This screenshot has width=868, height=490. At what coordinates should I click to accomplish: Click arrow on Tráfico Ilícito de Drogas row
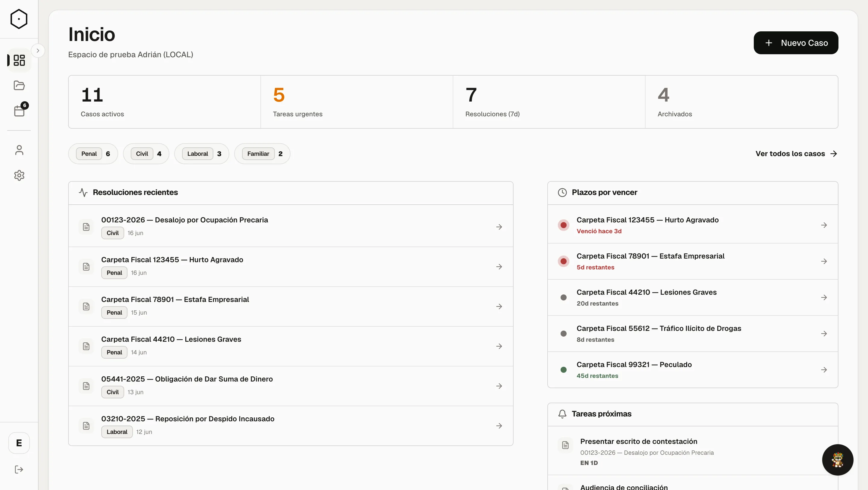pyautogui.click(x=824, y=334)
